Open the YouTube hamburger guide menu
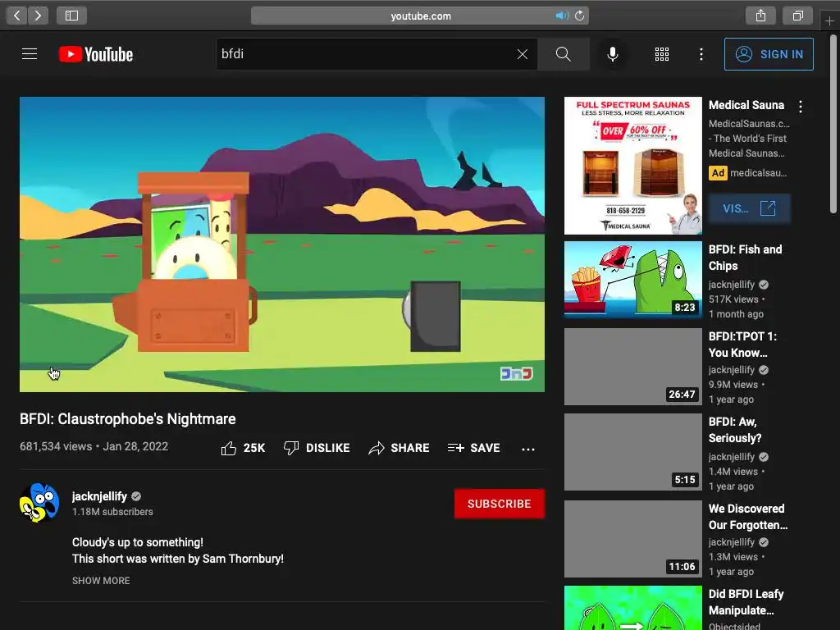Screen dimensions: 840x630 pyautogui.click(x=30, y=54)
